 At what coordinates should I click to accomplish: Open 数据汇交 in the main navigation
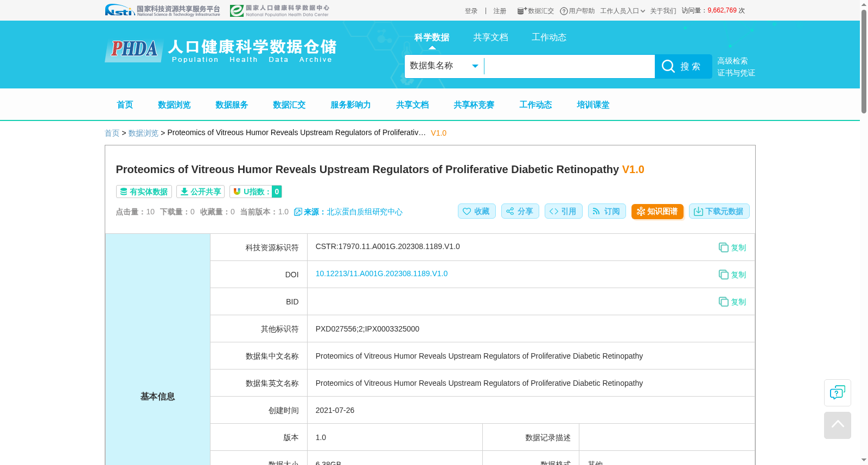(x=289, y=105)
